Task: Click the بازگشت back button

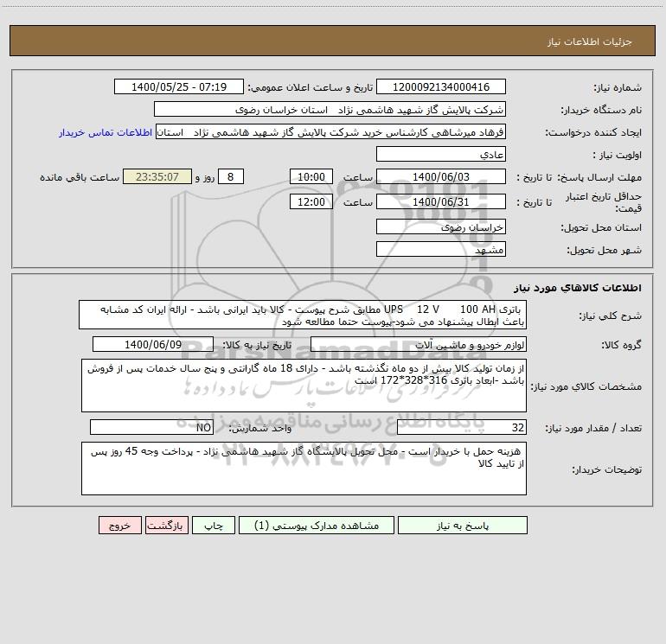Action: pos(166,526)
